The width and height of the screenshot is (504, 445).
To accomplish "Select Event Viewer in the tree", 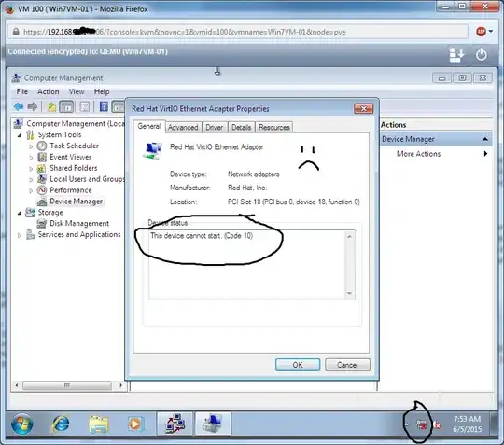I will 70,157.
